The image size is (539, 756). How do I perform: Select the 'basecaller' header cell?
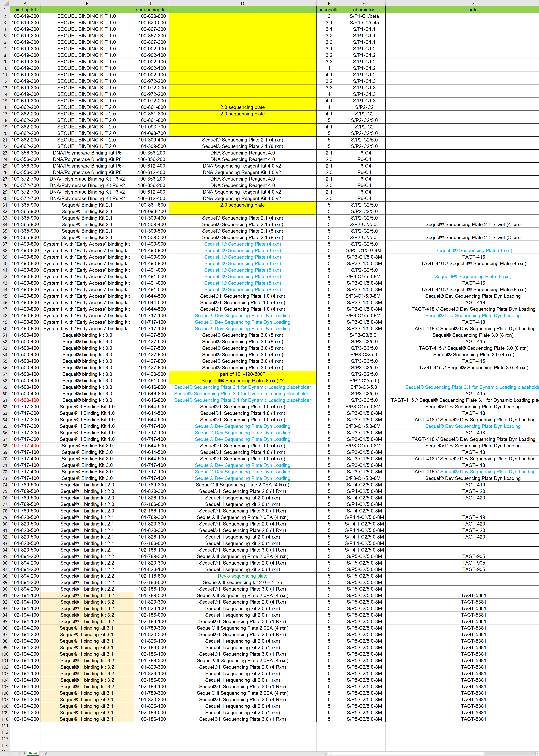click(x=329, y=10)
